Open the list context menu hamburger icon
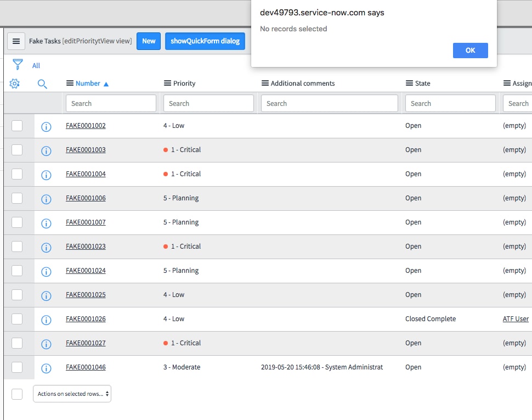The width and height of the screenshot is (532, 420). pos(16,41)
